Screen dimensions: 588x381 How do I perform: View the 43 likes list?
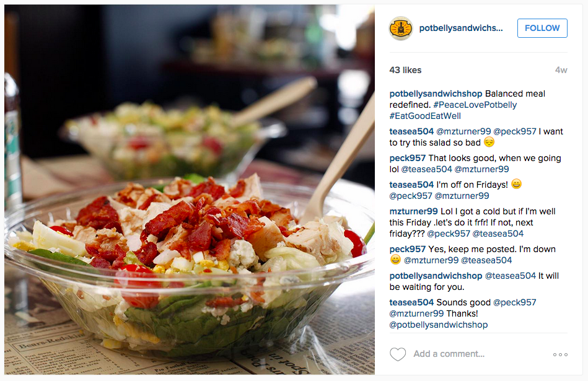pyautogui.click(x=405, y=70)
